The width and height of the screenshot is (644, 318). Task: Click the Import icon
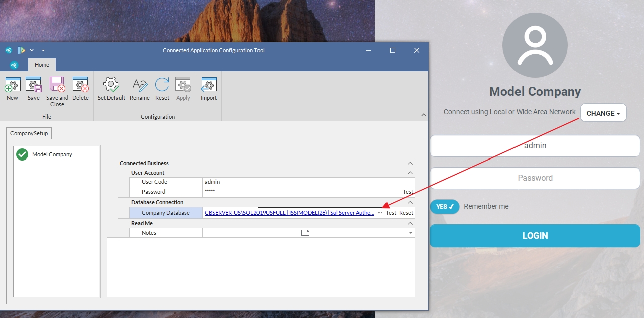[x=208, y=85]
